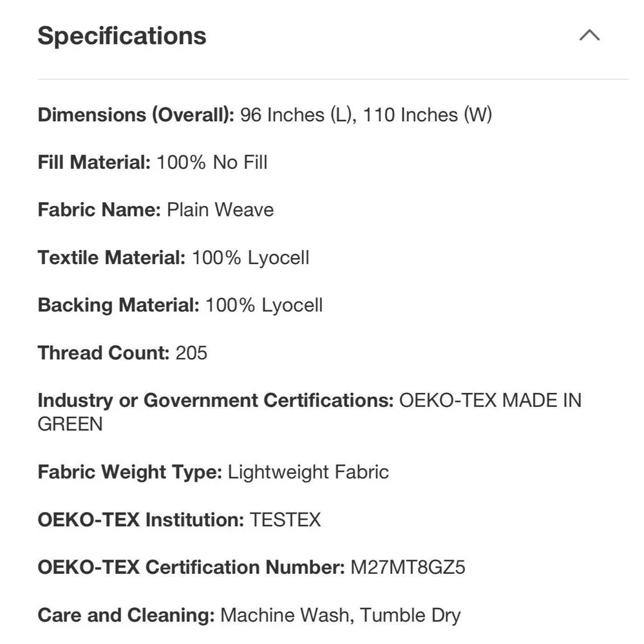Click the Specifications heading
644x644 pixels.
click(x=122, y=35)
